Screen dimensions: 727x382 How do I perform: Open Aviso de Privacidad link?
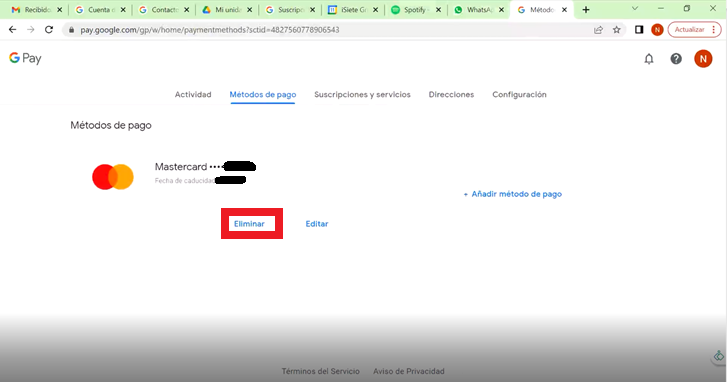pyautogui.click(x=408, y=371)
